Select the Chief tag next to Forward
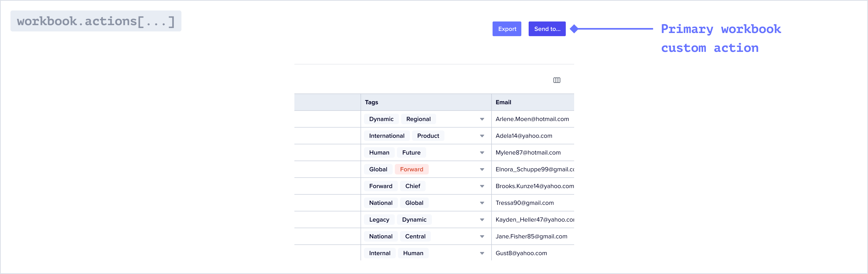This screenshot has height=274, width=868. (x=413, y=186)
